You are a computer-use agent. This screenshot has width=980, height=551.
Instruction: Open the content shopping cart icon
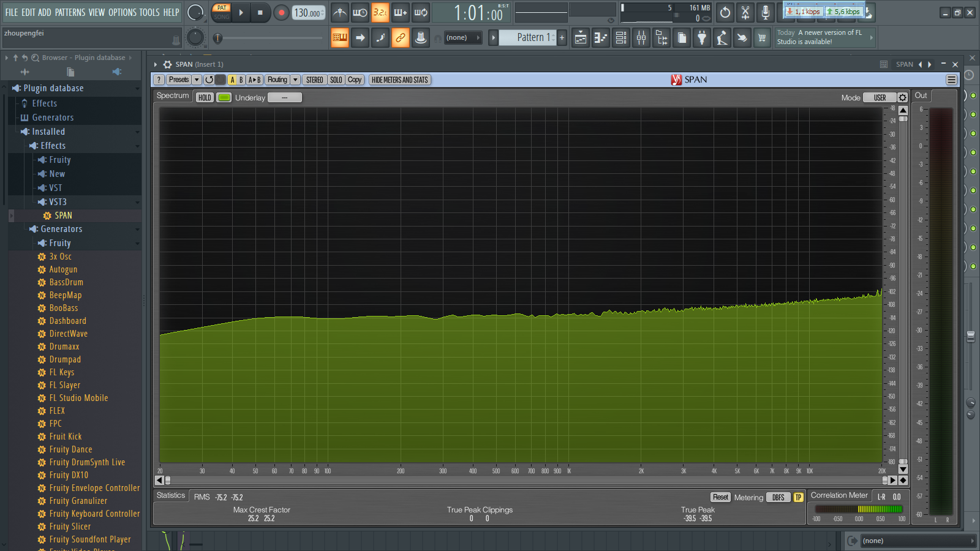(x=762, y=38)
